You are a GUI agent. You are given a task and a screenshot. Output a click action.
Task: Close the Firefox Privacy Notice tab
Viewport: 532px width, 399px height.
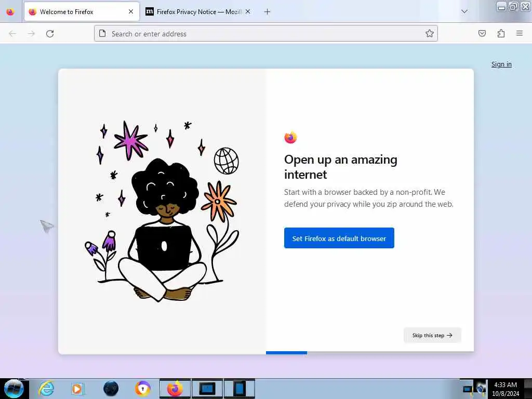(248, 11)
